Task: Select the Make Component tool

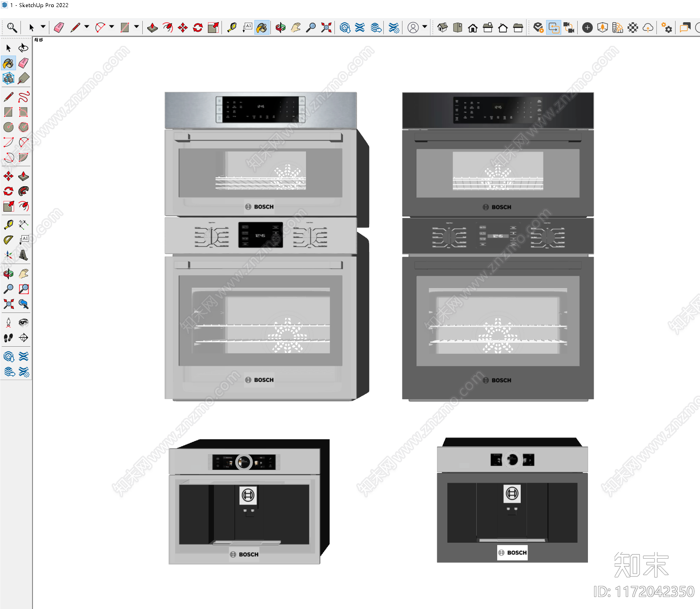Action: pos(8,78)
